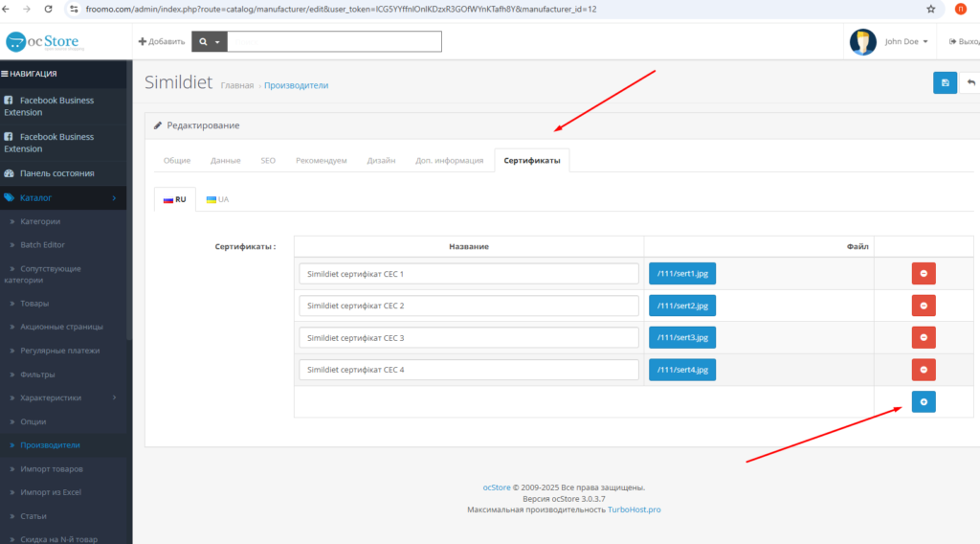
Task: Switch to the Доп. информация tab
Action: 449,160
